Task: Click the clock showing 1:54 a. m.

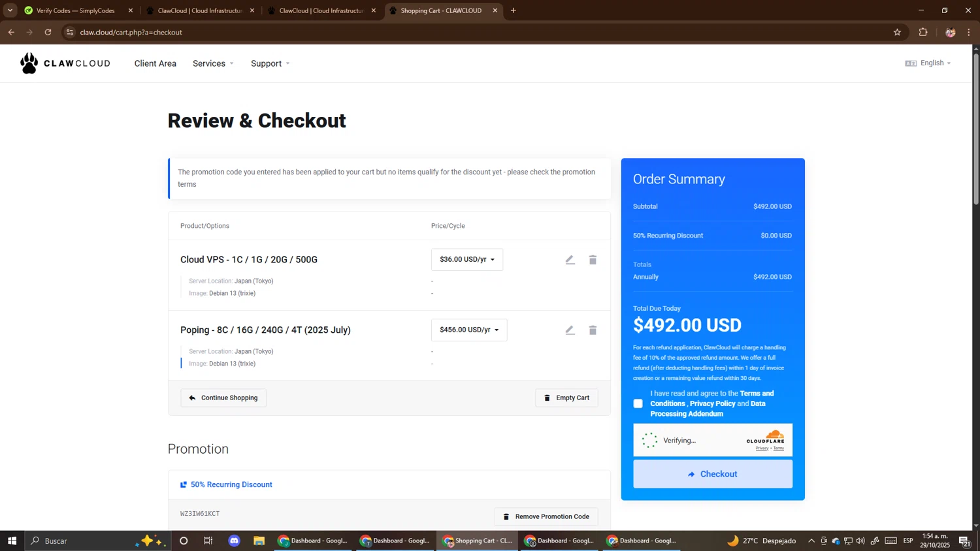Action: tap(935, 541)
